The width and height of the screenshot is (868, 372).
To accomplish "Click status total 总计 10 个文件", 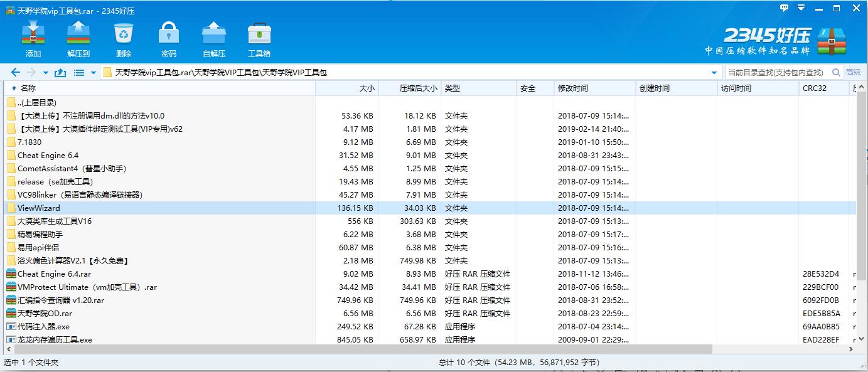I will 519,363.
